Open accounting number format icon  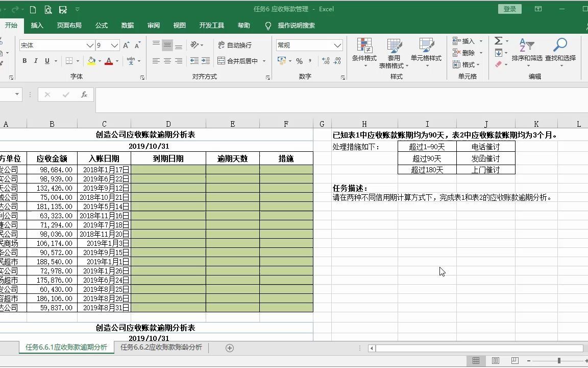pyautogui.click(x=282, y=60)
